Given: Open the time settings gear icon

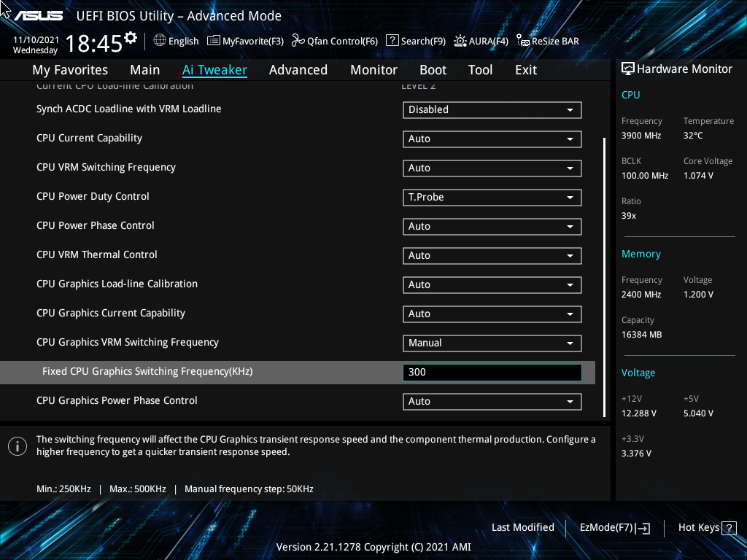Looking at the screenshot, I should 131,38.
